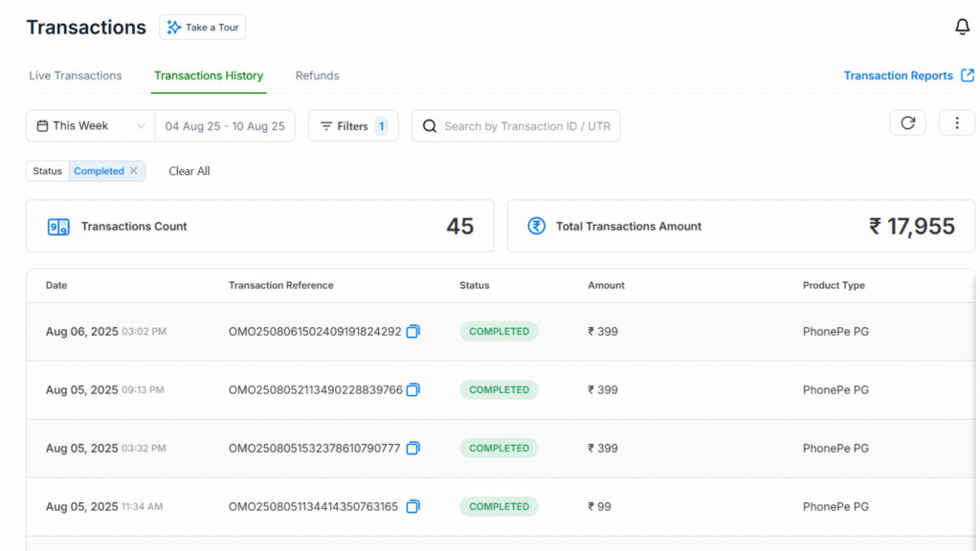Copy transaction reference OMO2508052113490228839766
Image resolution: width=980 pixels, height=551 pixels.
413,390
